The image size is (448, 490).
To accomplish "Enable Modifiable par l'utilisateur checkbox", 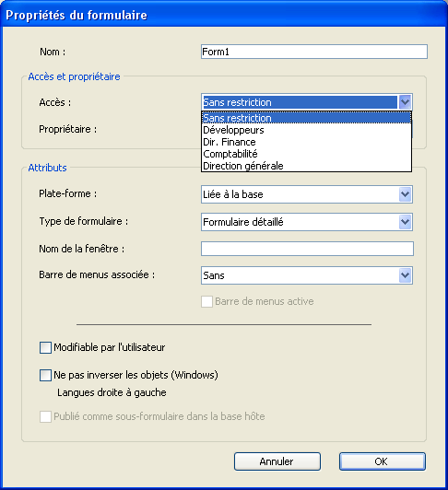I will 45,347.
